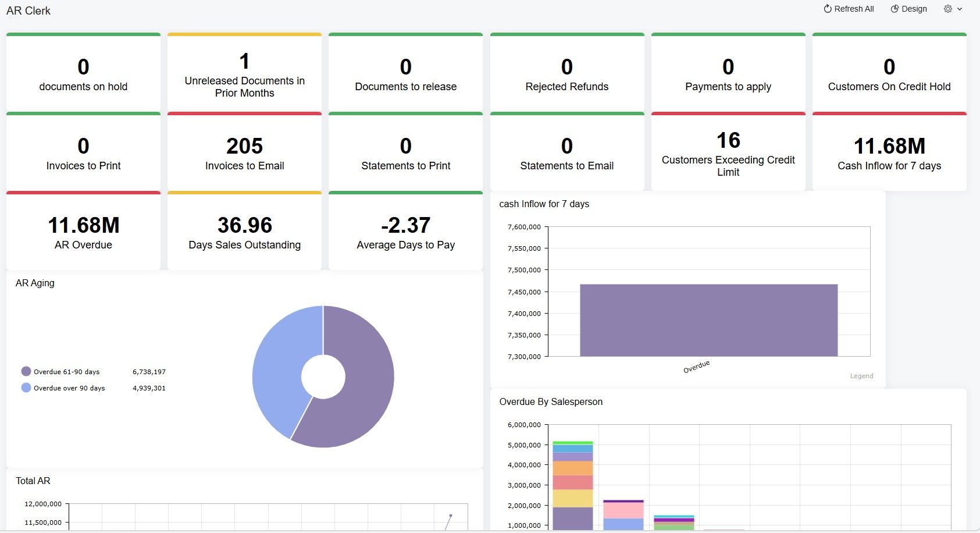Viewport: 980px width, 533px height.
Task: Click the Total AR widget title
Action: pyautogui.click(x=33, y=481)
